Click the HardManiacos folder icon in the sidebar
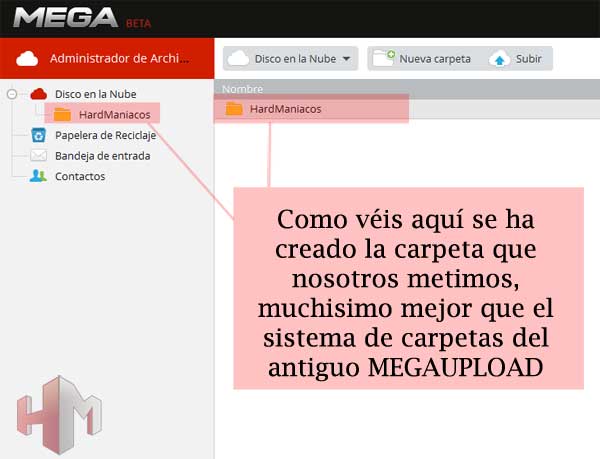This screenshot has width=600, height=459. tap(62, 114)
